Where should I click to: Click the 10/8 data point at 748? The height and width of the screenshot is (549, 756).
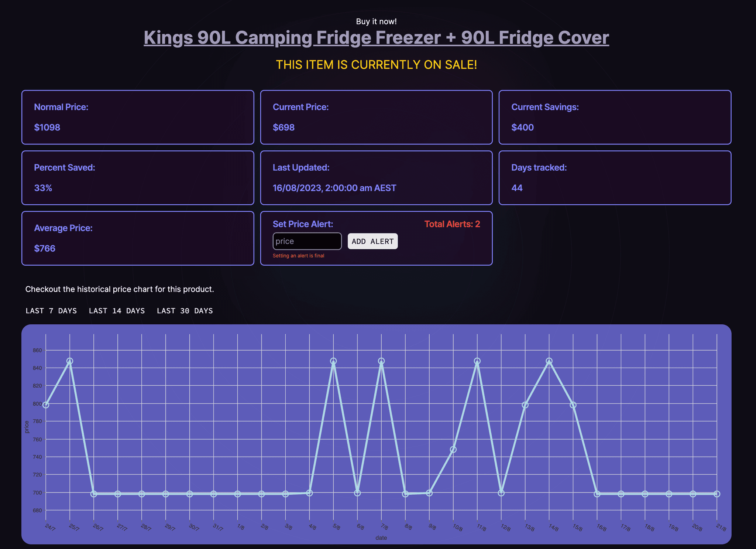point(453,449)
